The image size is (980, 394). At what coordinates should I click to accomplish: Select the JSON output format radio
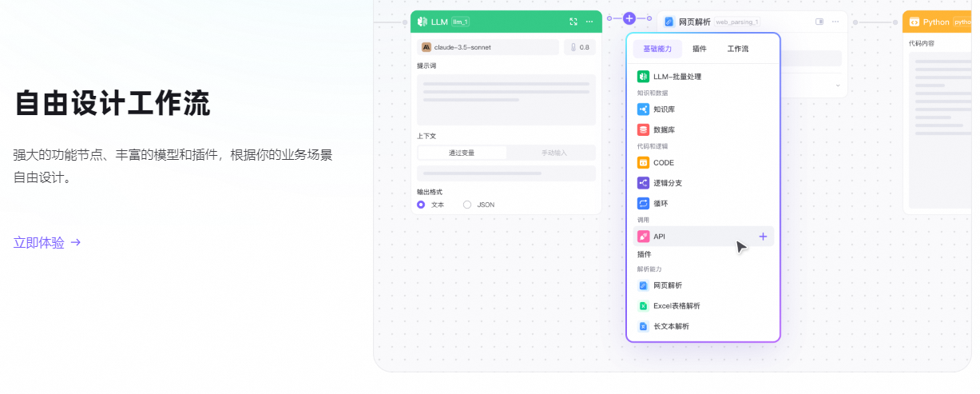(x=467, y=205)
